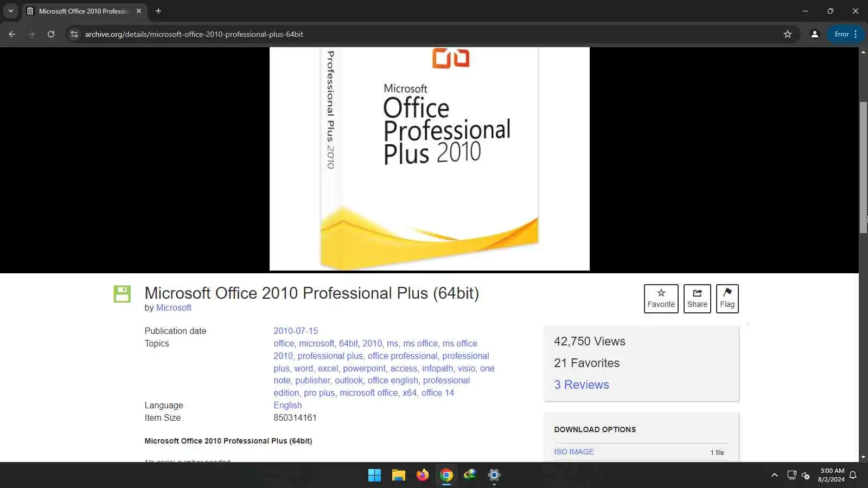Open the tab search dropdown arrow
The image size is (868, 488).
point(10,11)
